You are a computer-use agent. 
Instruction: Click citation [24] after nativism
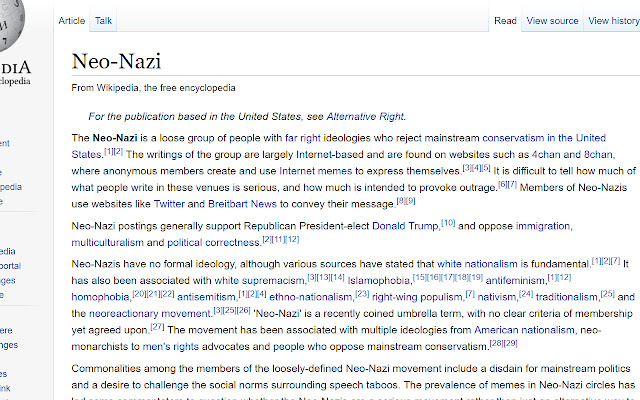(x=526, y=293)
